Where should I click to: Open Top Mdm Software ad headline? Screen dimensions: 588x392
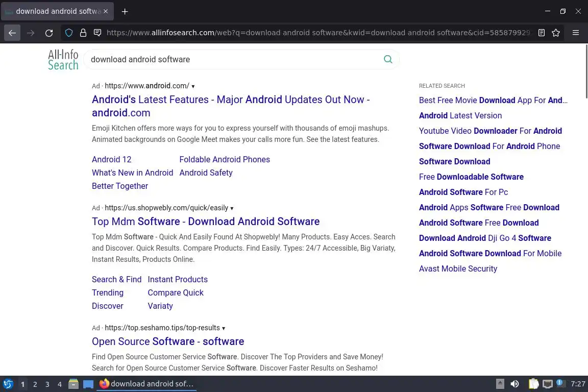click(x=206, y=222)
